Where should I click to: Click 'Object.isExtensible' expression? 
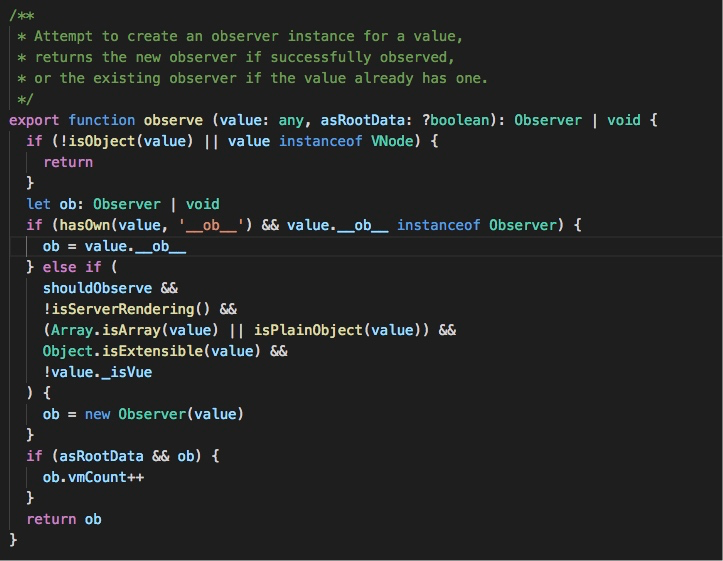click(x=123, y=351)
